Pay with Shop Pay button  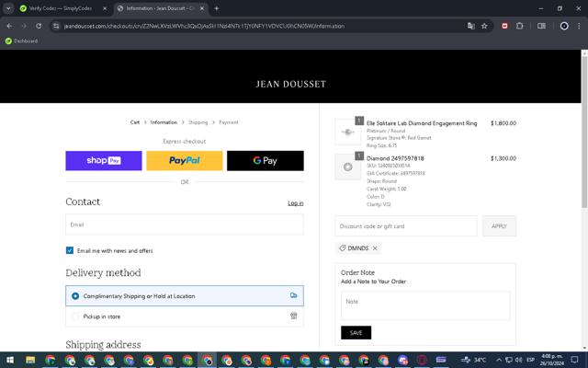pyautogui.click(x=104, y=161)
